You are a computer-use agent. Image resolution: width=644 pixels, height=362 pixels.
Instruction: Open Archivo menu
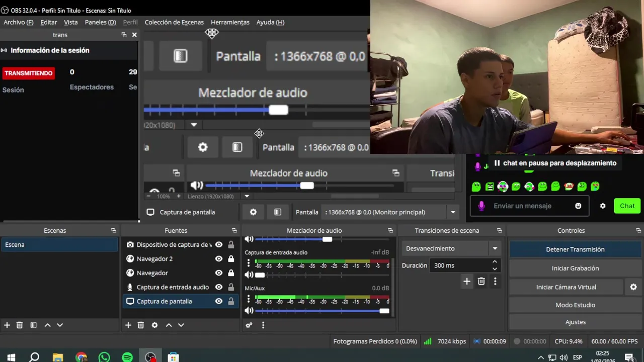tap(18, 22)
